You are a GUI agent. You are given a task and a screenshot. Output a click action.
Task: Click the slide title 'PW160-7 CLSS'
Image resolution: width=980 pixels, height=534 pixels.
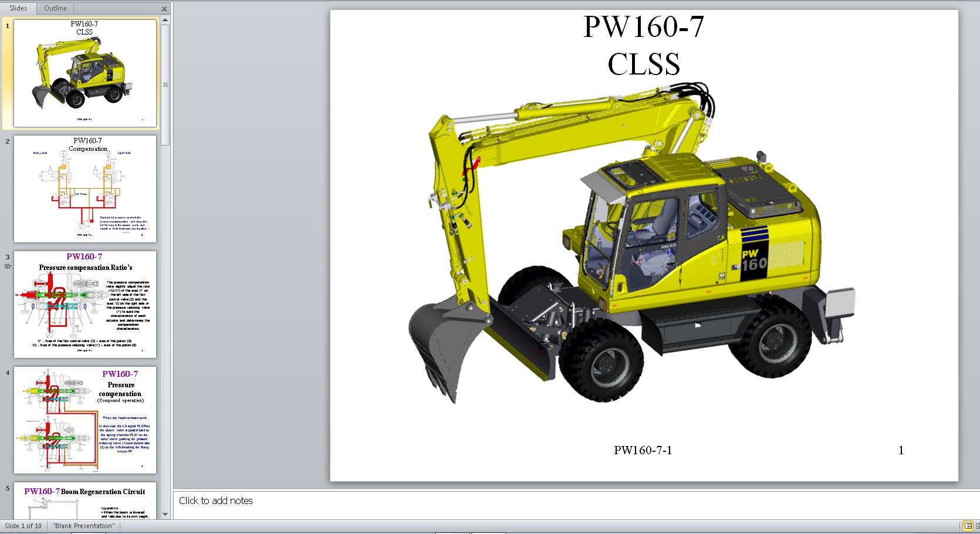pyautogui.click(x=644, y=45)
